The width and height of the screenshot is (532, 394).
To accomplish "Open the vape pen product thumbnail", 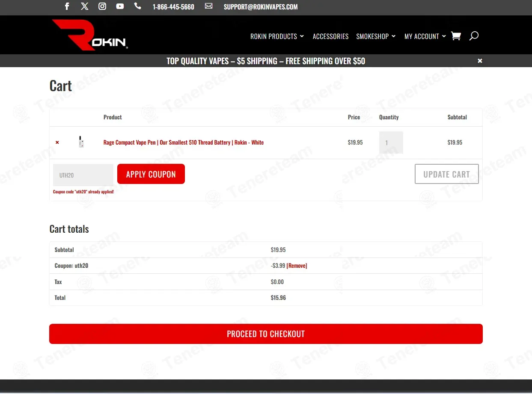I will coord(81,142).
